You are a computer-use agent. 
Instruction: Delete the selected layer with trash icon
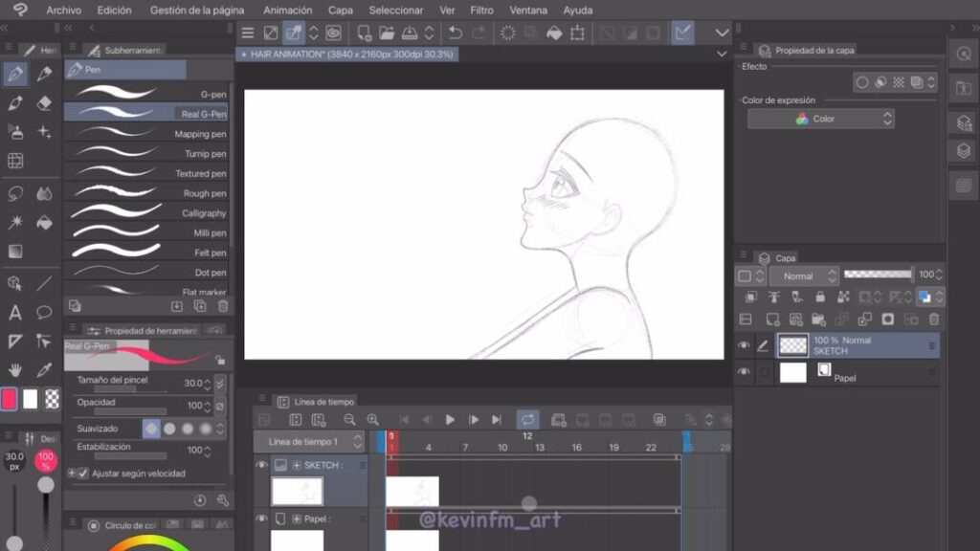934,320
